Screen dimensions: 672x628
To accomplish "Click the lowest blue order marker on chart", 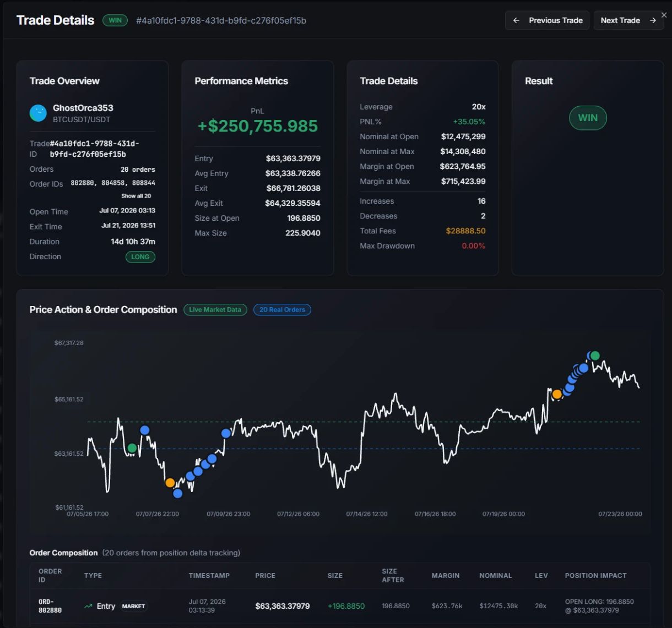I will click(177, 493).
